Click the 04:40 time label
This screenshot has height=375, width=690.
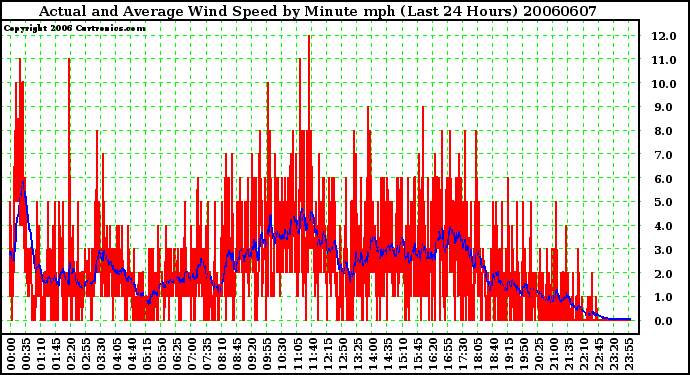pyautogui.click(x=132, y=354)
